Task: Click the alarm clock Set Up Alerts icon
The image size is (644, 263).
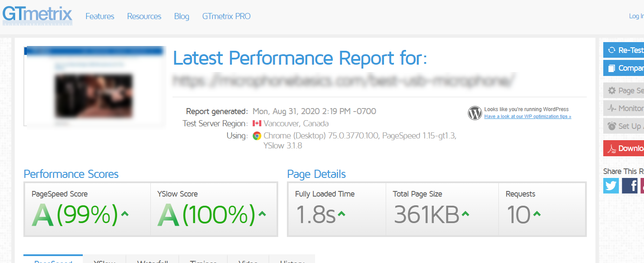Action: (611, 126)
